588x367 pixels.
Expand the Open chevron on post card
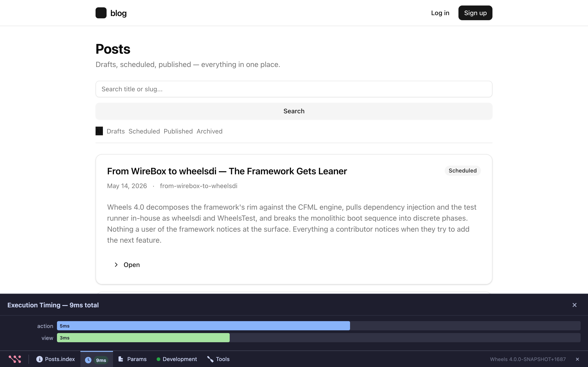[x=116, y=264]
